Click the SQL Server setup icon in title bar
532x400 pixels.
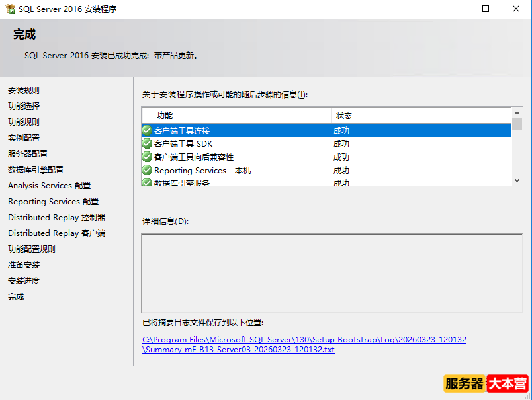coord(10,9)
